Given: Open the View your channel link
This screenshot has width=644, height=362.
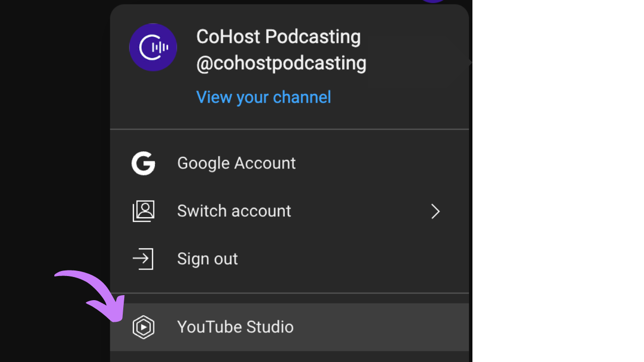Looking at the screenshot, I should 264,97.
